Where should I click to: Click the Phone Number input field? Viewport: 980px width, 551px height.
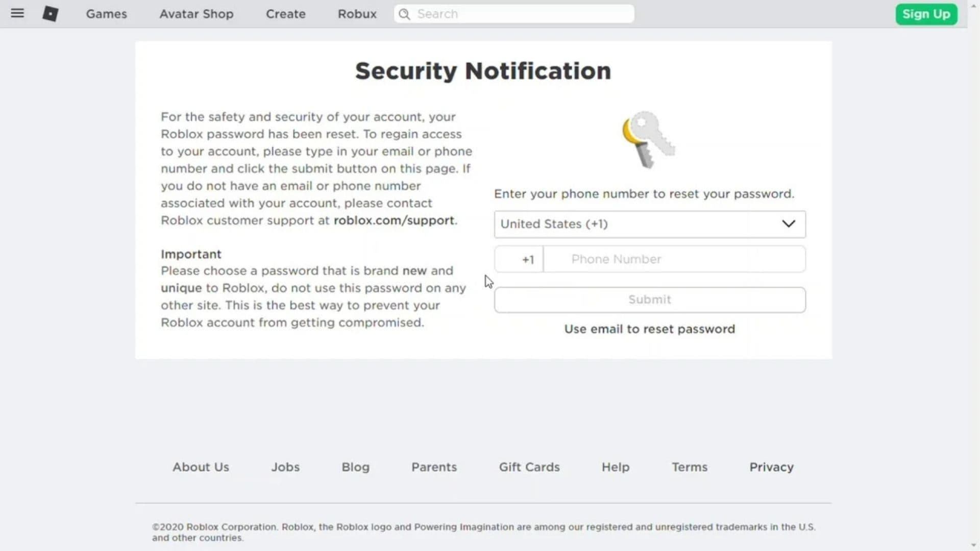pos(674,259)
